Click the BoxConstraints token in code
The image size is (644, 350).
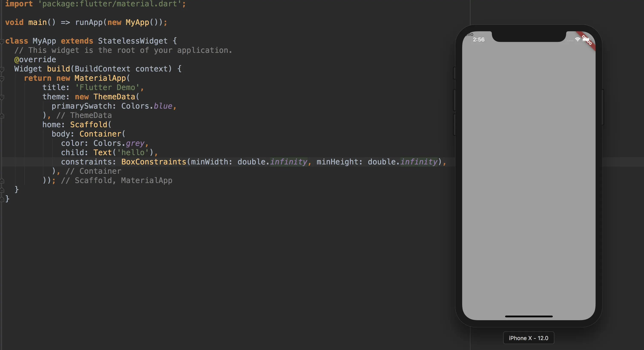154,162
